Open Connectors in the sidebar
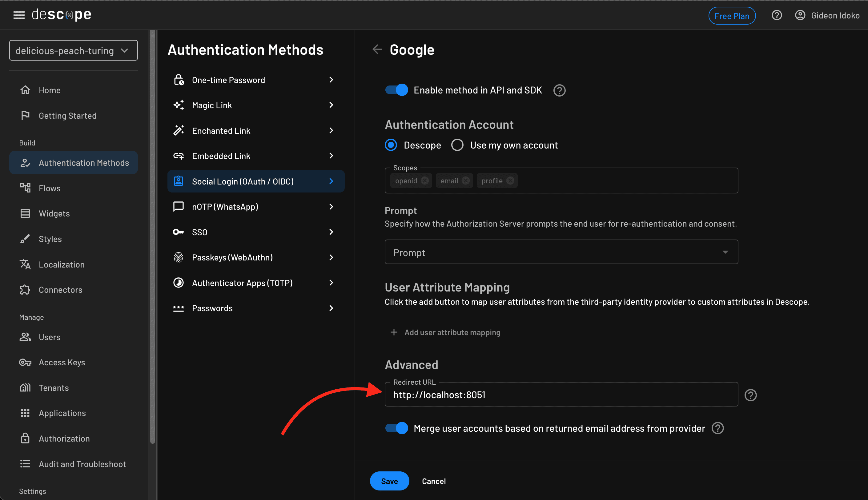Image resolution: width=868 pixels, height=500 pixels. click(x=74, y=290)
